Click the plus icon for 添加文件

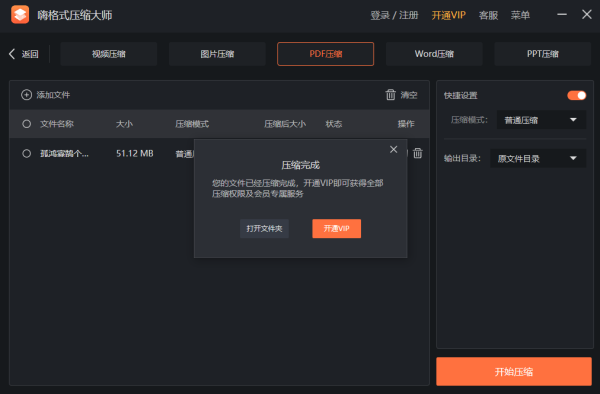click(26, 95)
